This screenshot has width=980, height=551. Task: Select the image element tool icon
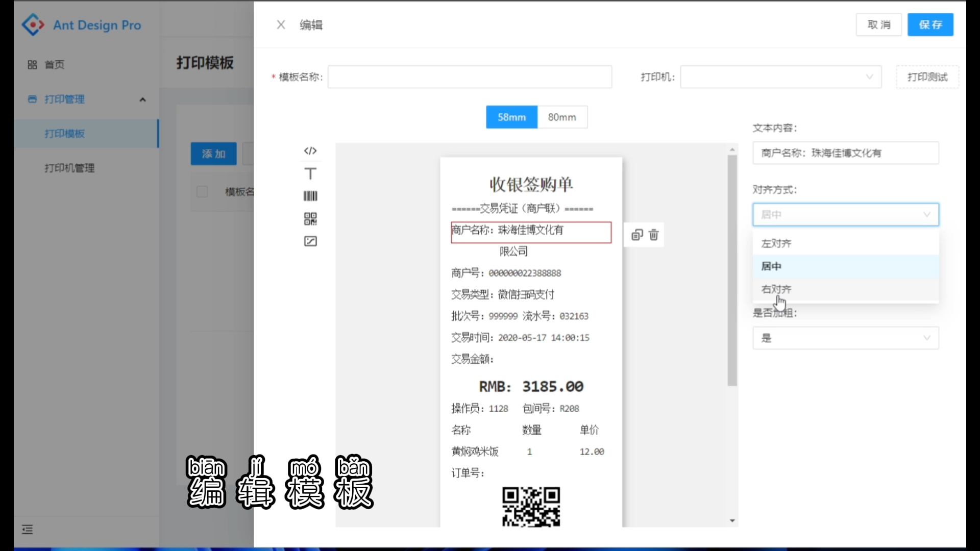310,241
